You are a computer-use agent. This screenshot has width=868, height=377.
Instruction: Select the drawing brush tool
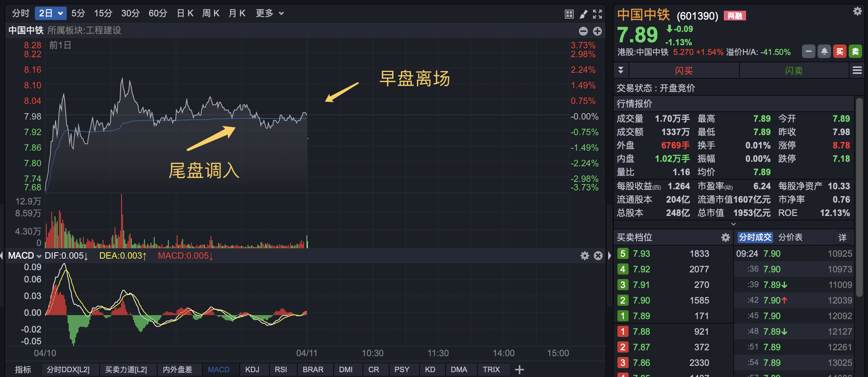click(x=583, y=14)
